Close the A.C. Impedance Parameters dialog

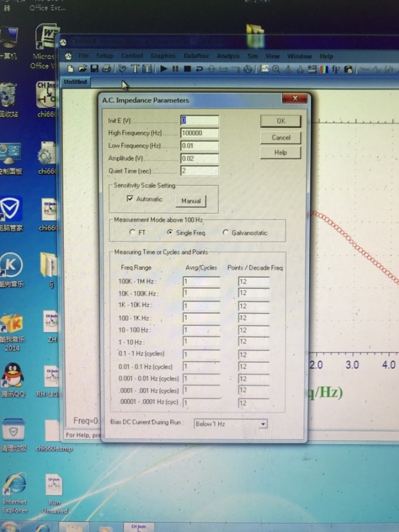pos(295,98)
